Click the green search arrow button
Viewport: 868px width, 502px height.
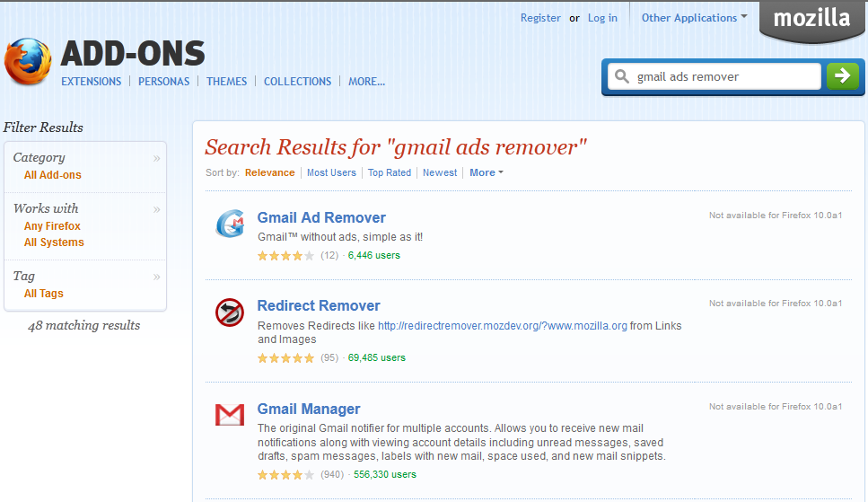point(843,76)
